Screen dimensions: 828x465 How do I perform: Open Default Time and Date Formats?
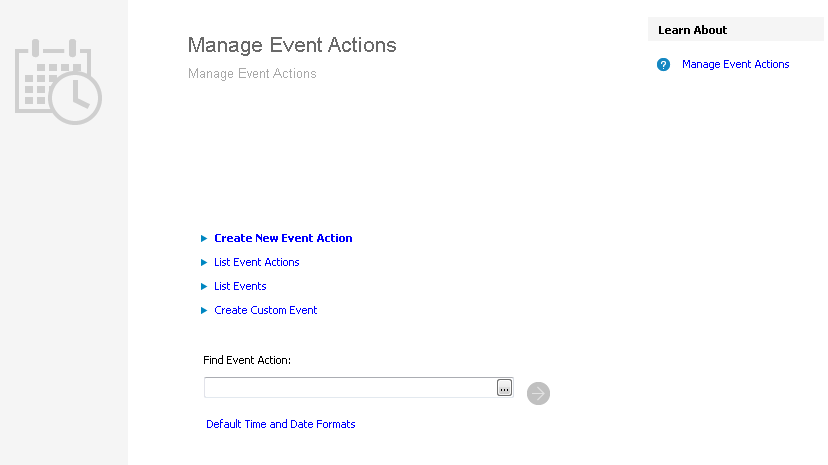[x=281, y=425]
